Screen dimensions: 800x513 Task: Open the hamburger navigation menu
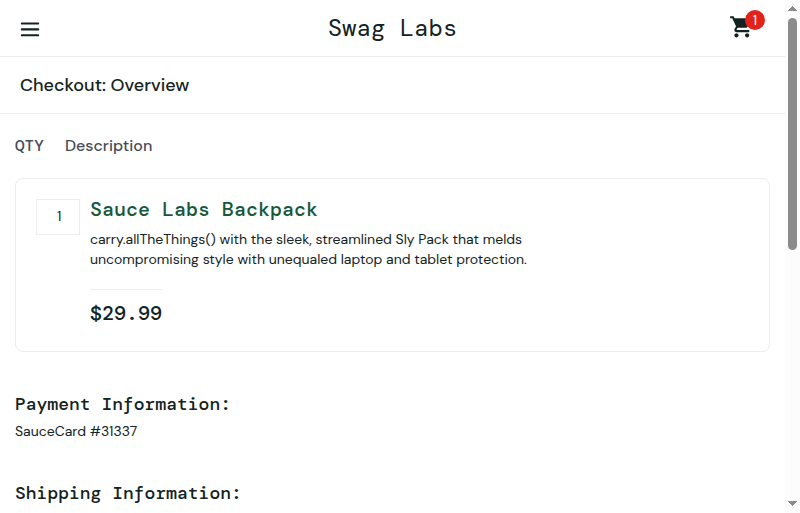[x=30, y=29]
